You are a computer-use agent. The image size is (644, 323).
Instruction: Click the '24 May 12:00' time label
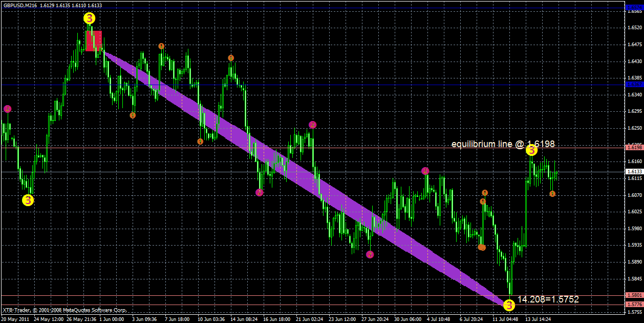pos(49,319)
